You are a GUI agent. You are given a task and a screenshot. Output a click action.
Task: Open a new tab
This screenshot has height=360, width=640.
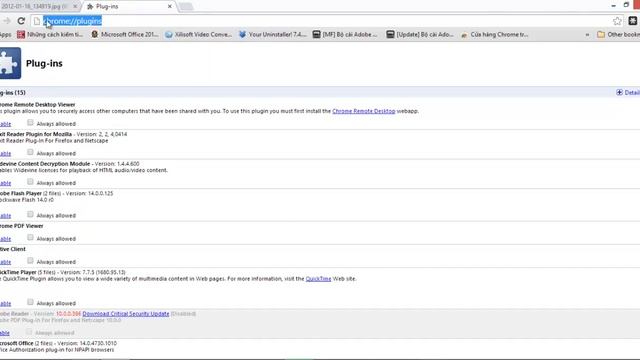[186, 7]
